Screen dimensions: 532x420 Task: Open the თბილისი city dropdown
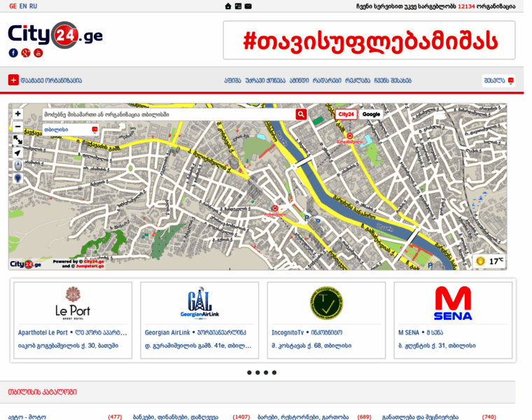71,129
